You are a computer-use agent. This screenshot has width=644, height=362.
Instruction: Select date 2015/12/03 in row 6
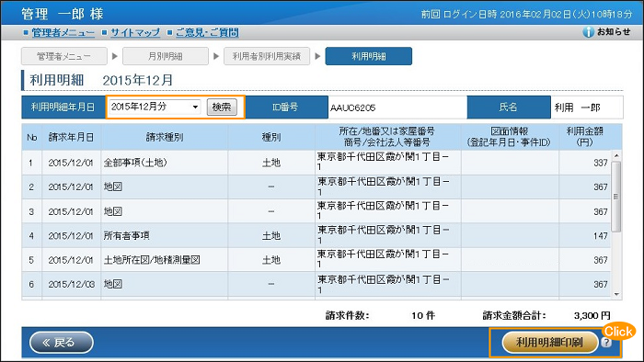pyautogui.click(x=71, y=284)
